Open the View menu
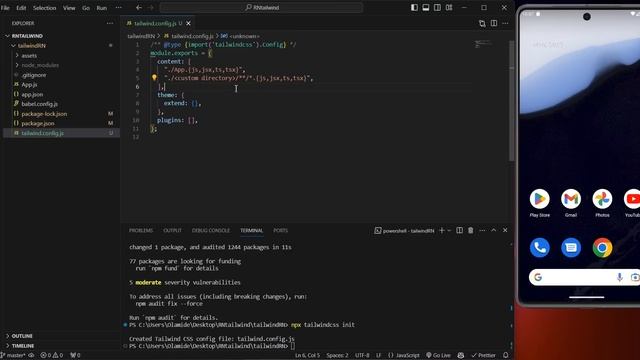 coord(69,8)
